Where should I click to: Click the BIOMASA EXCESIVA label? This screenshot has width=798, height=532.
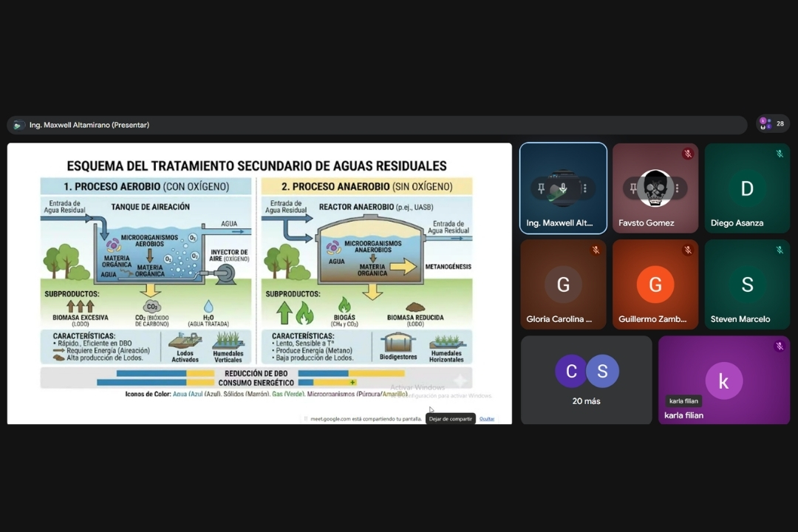(81, 318)
